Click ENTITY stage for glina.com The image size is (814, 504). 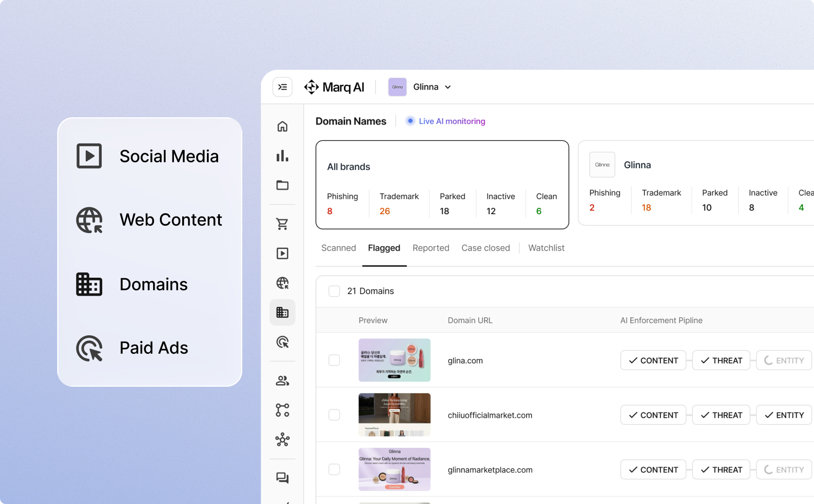pos(784,360)
